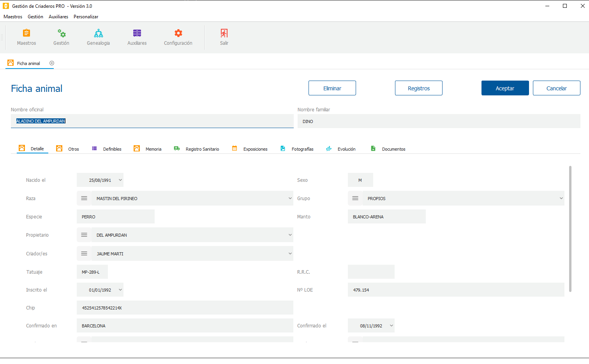
Task: Open the Personalizar menu
Action: (86, 17)
